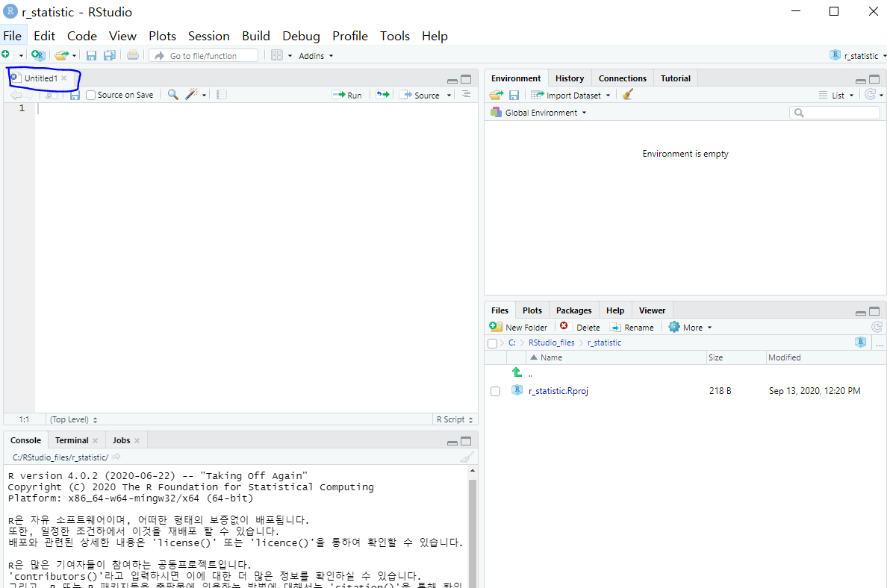Open the New File dropdown arrow
The width and height of the screenshot is (887, 588).
point(21,55)
